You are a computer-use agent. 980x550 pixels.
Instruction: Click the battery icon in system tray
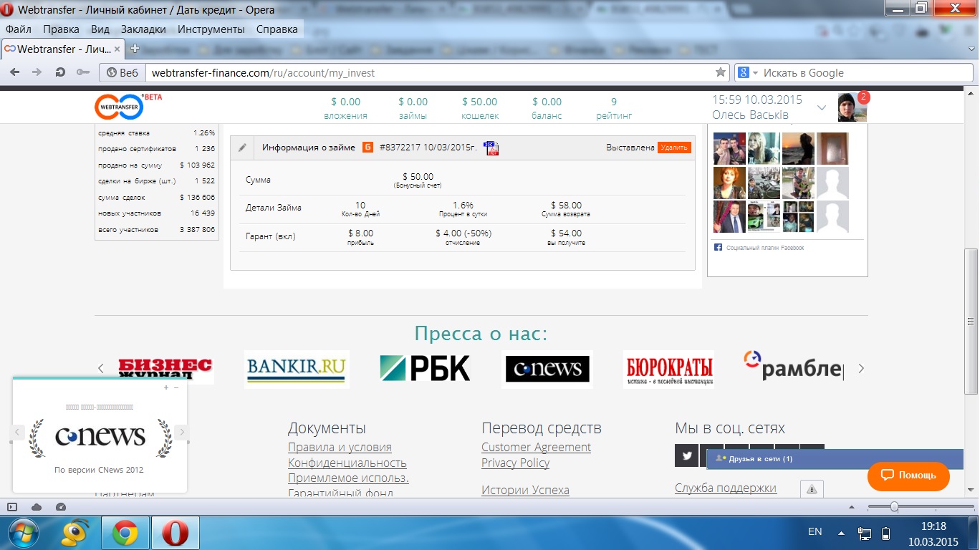pyautogui.click(x=885, y=533)
